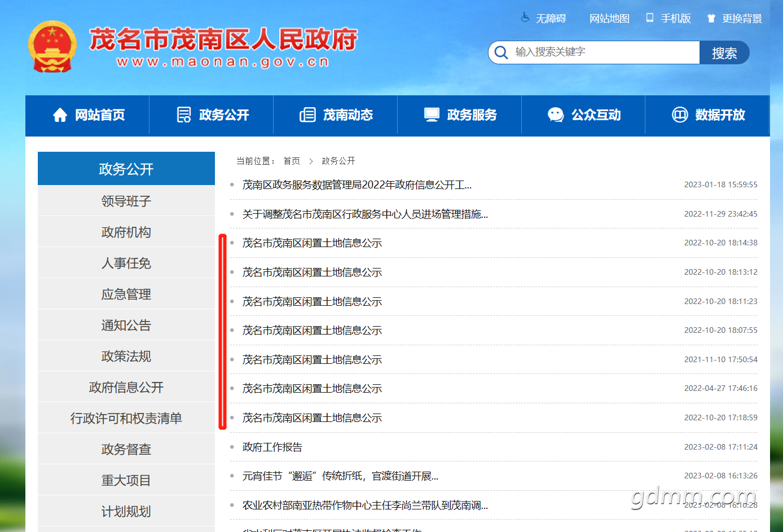Click the chat bubble icon beside 公众互动
783x532 pixels.
pyautogui.click(x=556, y=115)
